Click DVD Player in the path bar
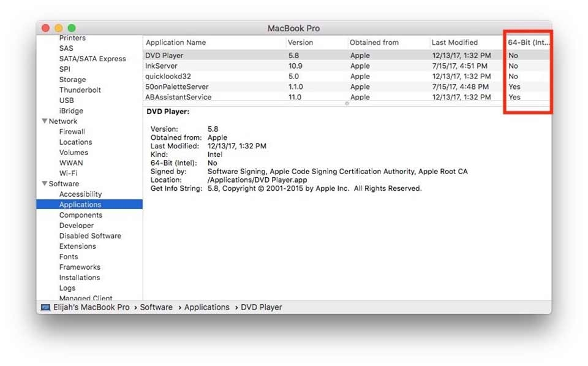The image size is (588, 366). point(261,307)
